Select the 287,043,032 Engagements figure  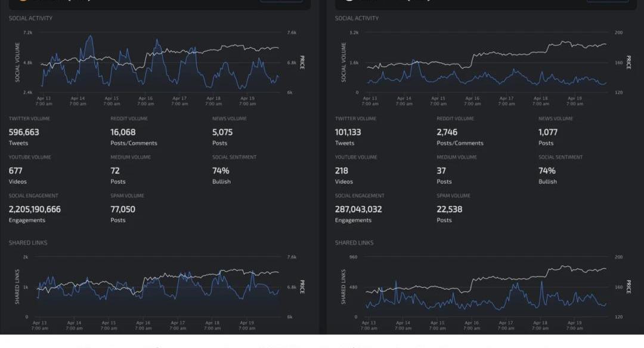click(358, 209)
